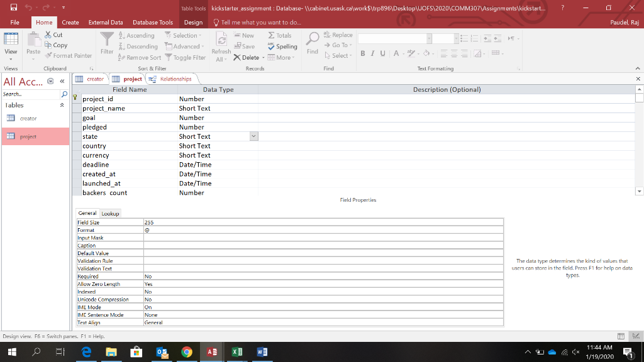Click the Undo arrow icon
The width and height of the screenshot is (644, 362).
tap(28, 7)
